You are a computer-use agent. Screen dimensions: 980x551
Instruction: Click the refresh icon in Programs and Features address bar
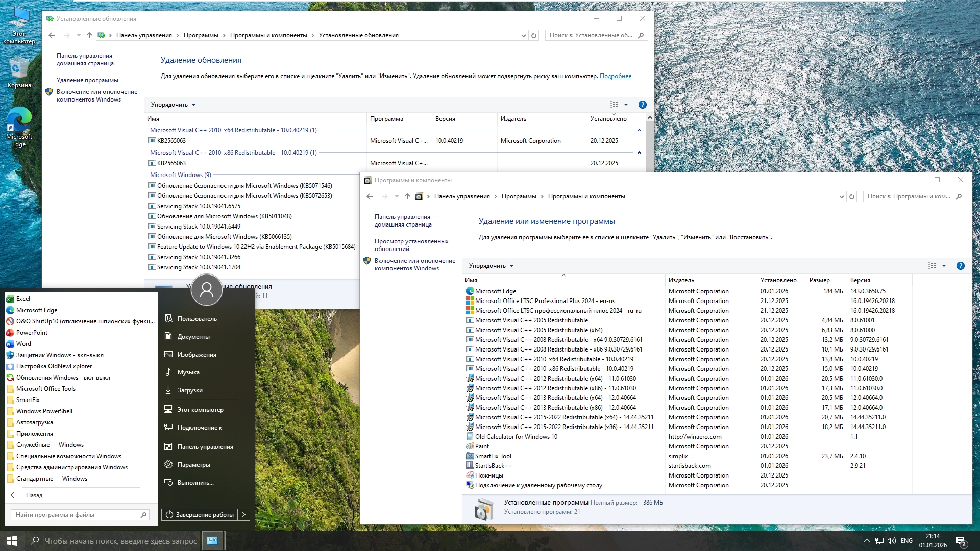[851, 196]
